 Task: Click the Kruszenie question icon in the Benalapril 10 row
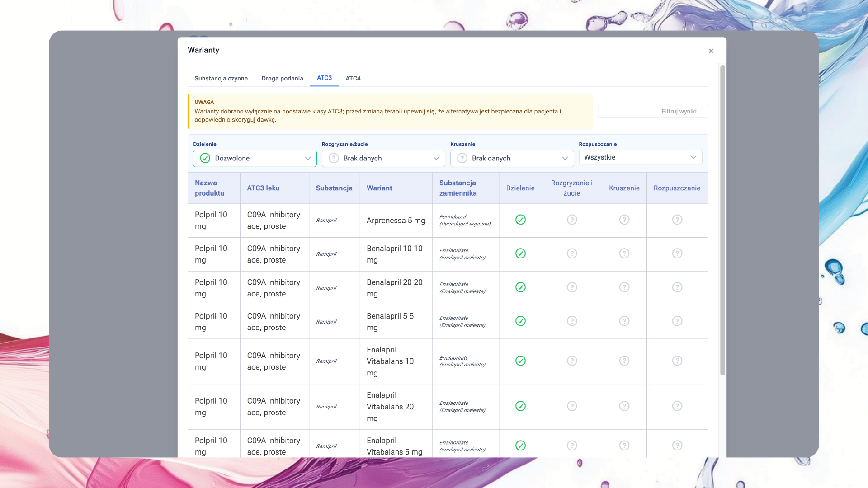pos(624,253)
